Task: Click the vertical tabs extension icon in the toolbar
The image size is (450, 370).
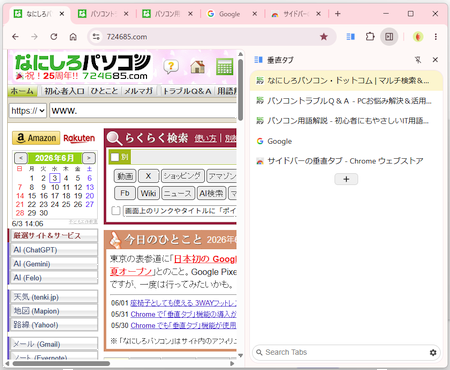Action: [350, 37]
